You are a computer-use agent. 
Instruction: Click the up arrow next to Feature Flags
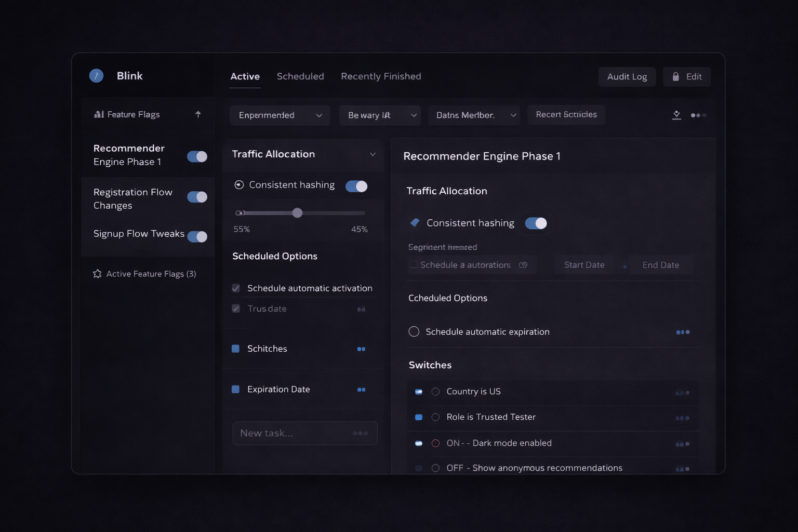coord(198,114)
